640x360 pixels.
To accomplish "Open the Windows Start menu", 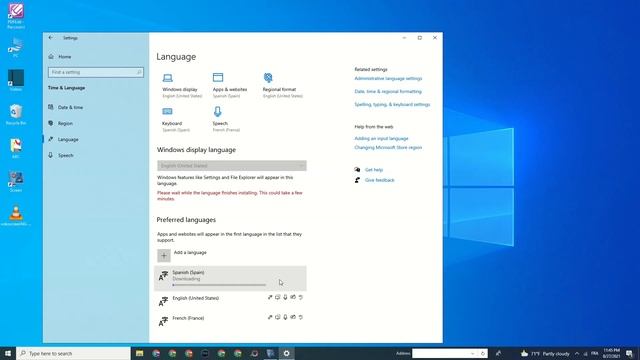I will click(8, 353).
